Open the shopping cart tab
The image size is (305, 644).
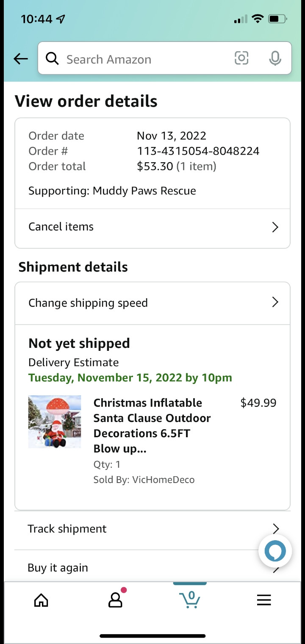(190, 599)
